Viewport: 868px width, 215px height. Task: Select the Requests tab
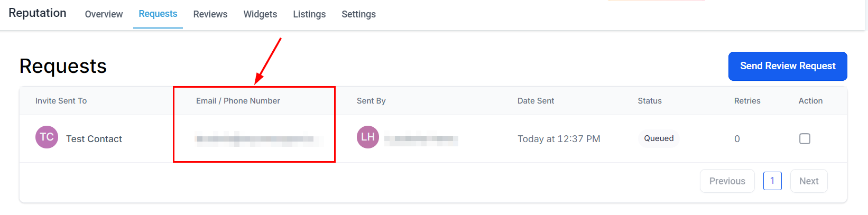(x=158, y=14)
